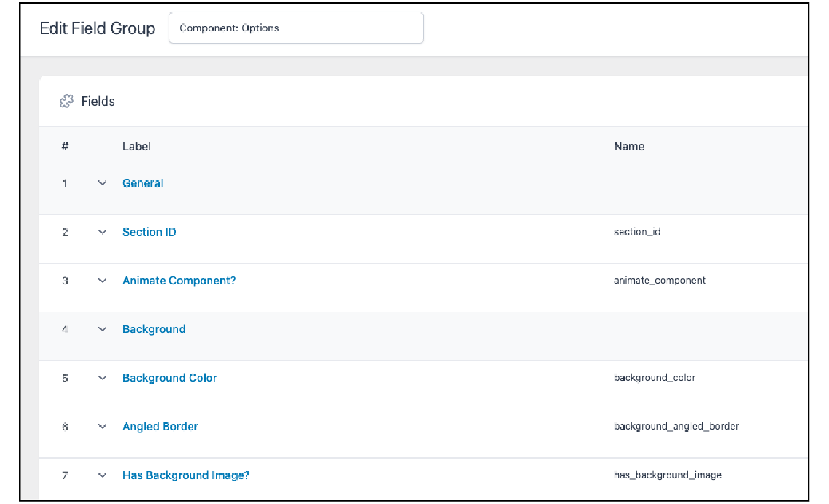The height and width of the screenshot is (504, 829).
Task: Expand the Animate Component? field row
Action: coord(102,281)
